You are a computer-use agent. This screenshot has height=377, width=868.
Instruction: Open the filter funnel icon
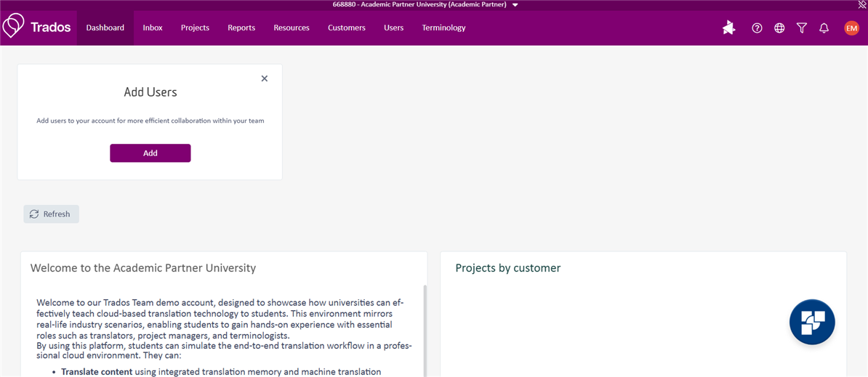click(x=802, y=28)
